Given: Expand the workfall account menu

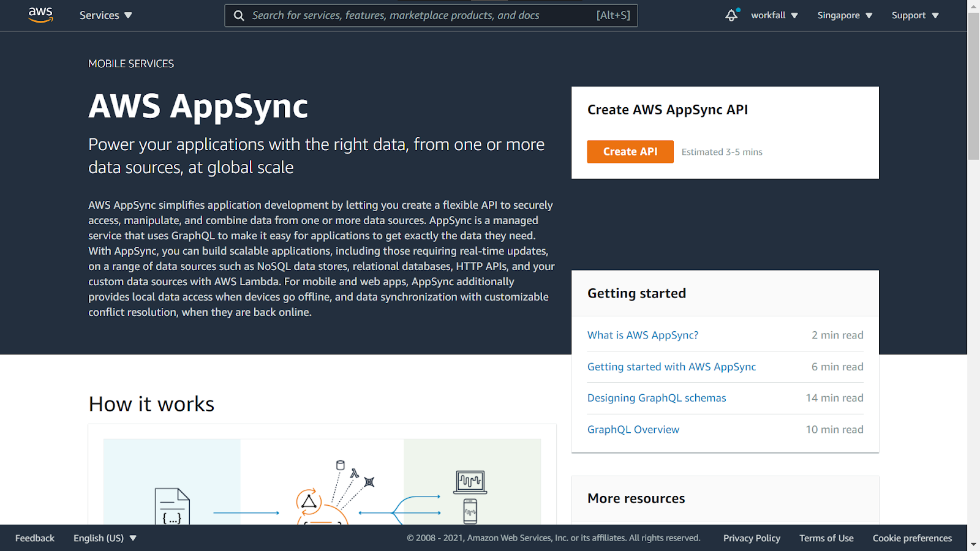Looking at the screenshot, I should tap(775, 15).
